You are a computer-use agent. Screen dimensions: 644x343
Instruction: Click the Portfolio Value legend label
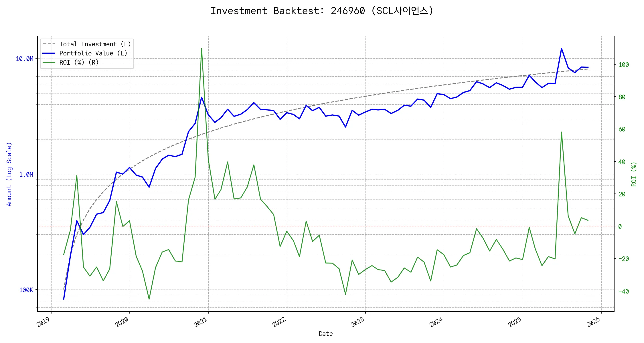tap(93, 53)
